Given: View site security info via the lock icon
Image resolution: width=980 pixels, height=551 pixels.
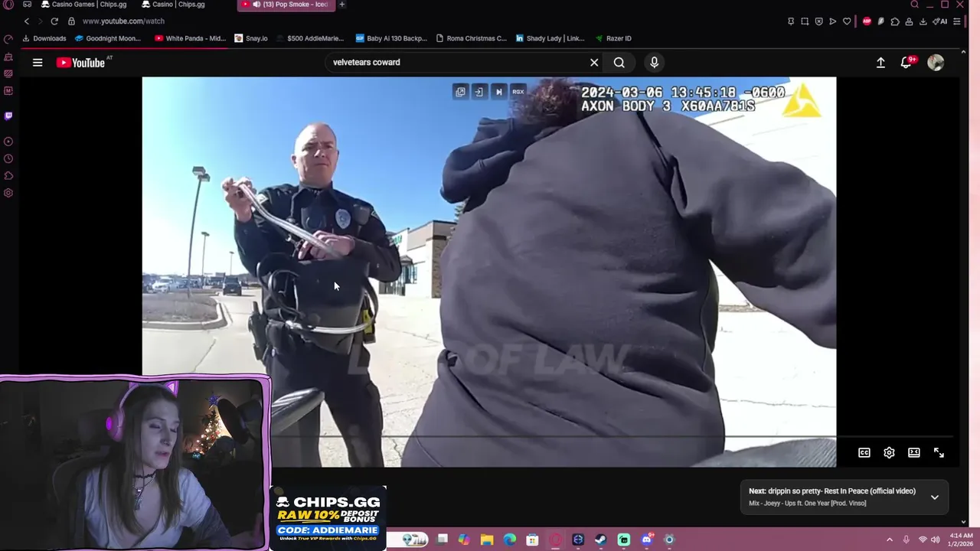Looking at the screenshot, I should 71,21.
